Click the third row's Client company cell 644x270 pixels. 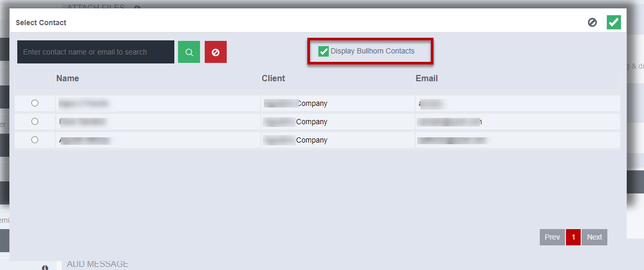pyautogui.click(x=296, y=141)
